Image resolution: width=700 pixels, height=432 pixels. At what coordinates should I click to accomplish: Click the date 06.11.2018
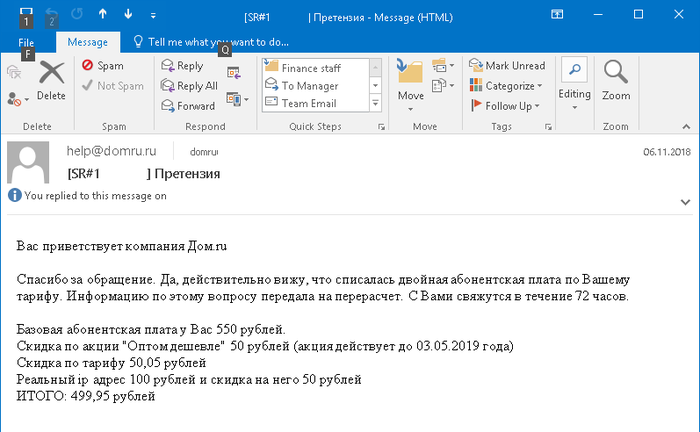[x=667, y=152]
